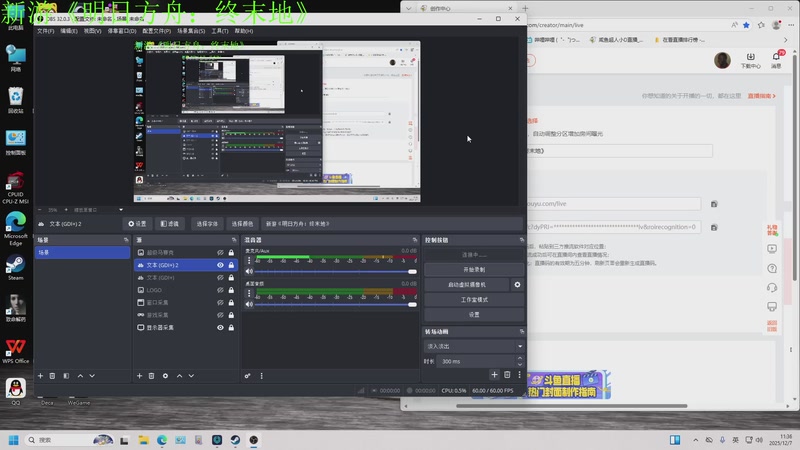Open the 帮助(H) menu in OBS
The width and height of the screenshot is (800, 450).
[x=244, y=31]
